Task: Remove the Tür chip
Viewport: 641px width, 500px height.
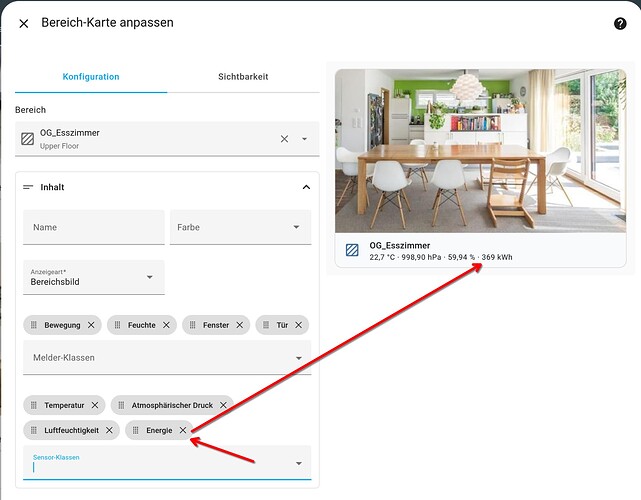Action: pos(299,325)
